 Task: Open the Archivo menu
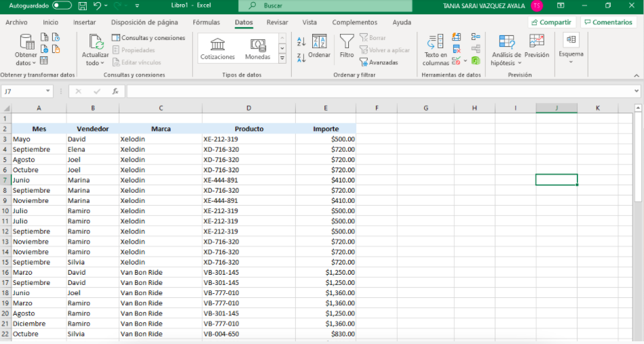(x=16, y=22)
